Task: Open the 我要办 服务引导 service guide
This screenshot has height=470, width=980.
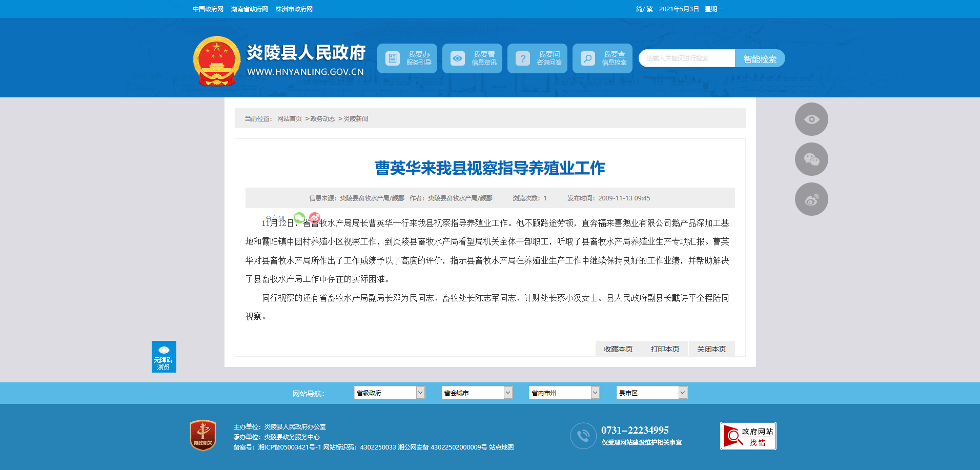Action: tap(407, 58)
